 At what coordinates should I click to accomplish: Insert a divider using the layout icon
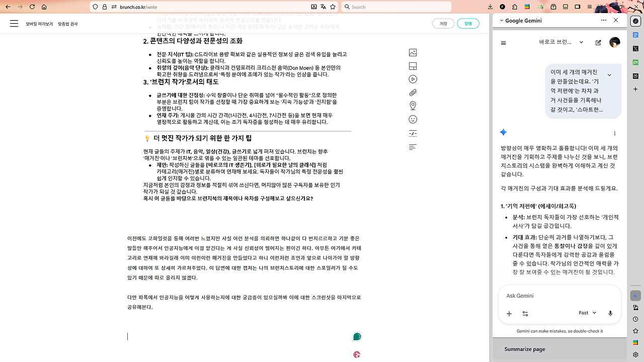tap(413, 66)
